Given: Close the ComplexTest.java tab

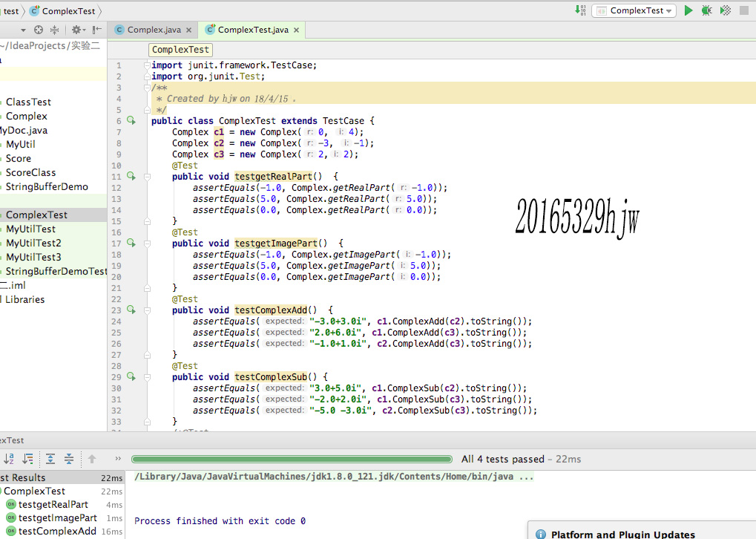Looking at the screenshot, I should tap(297, 30).
